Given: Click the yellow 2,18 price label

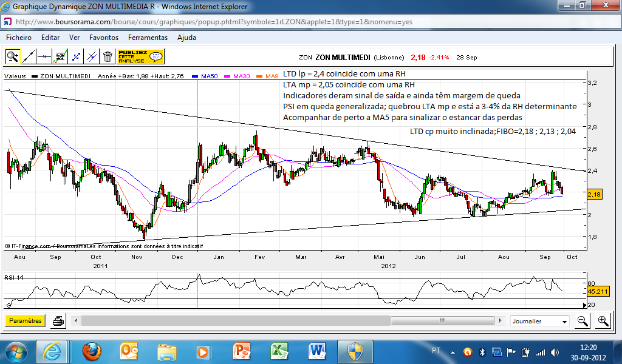Looking at the screenshot, I should [594, 195].
